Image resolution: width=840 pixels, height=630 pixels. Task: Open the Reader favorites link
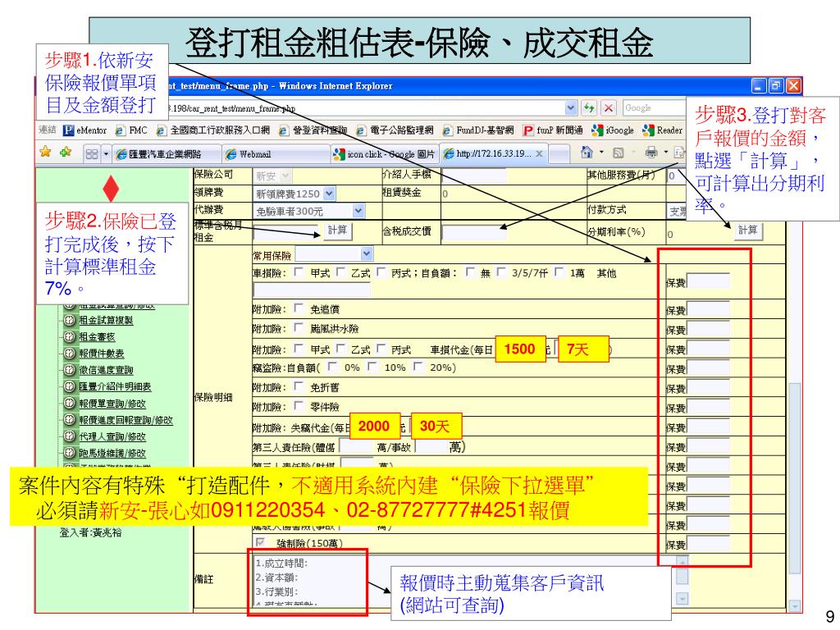pyautogui.click(x=663, y=130)
